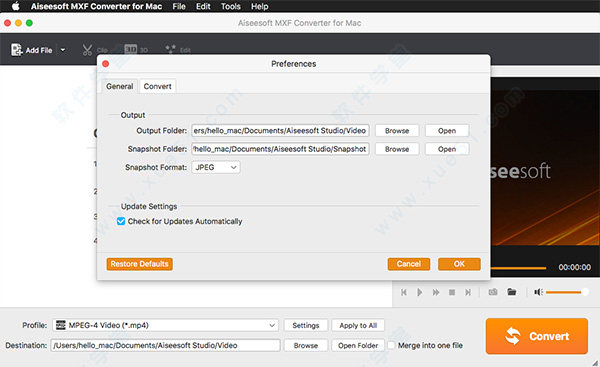Skip to next in player controls
The width and height of the screenshot is (600, 367).
pos(468,292)
